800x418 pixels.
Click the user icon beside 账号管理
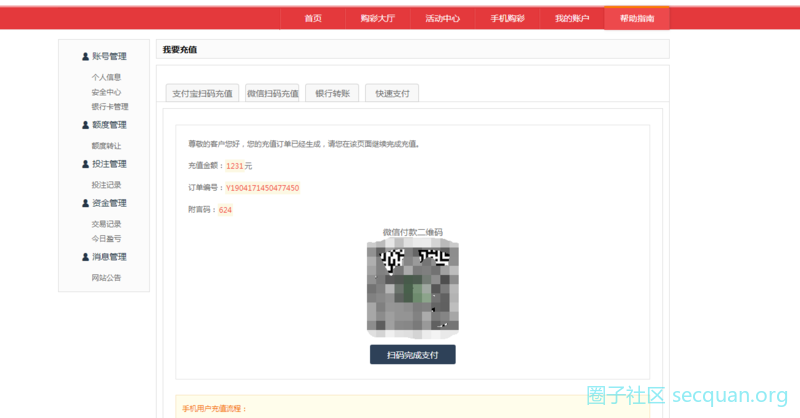[x=85, y=56]
